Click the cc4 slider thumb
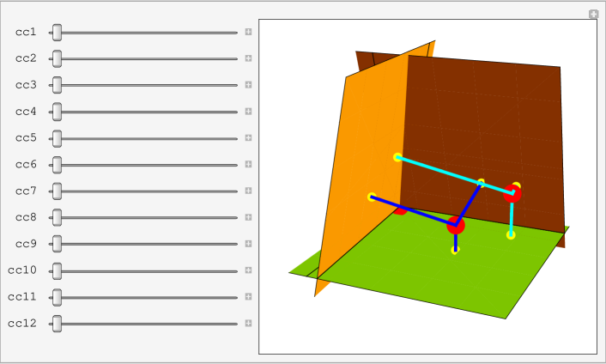606x364 pixels. [x=57, y=112]
